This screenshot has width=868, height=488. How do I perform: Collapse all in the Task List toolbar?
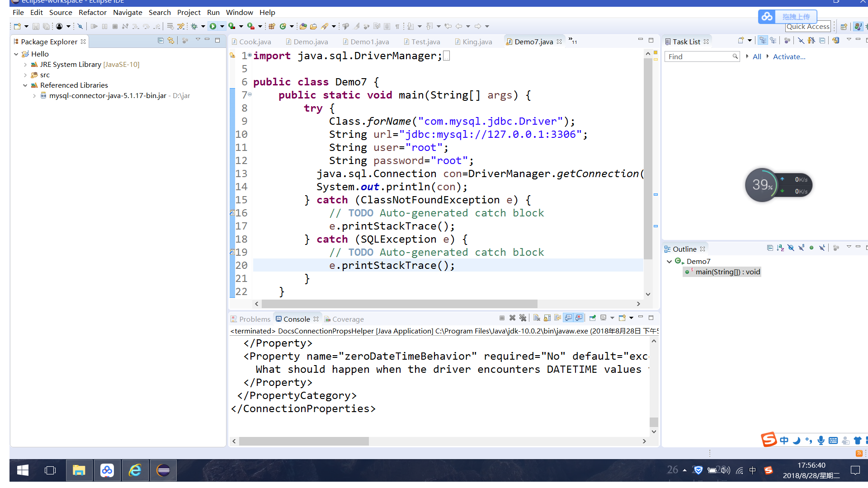pos(822,41)
